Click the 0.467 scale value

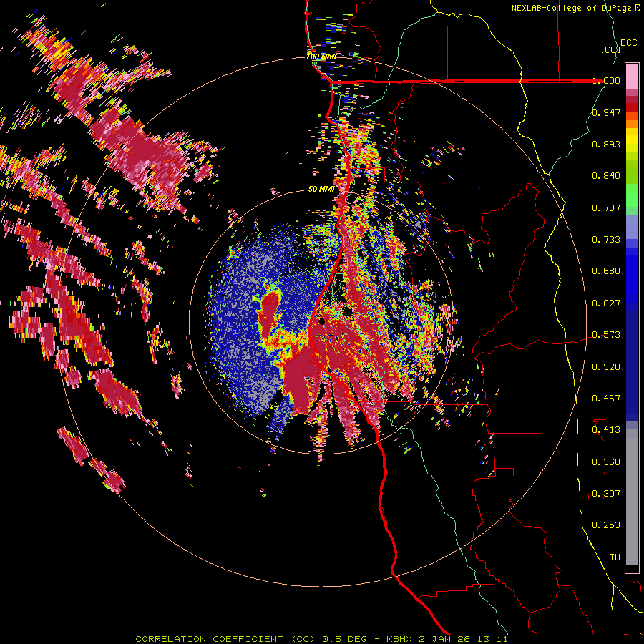click(x=606, y=399)
